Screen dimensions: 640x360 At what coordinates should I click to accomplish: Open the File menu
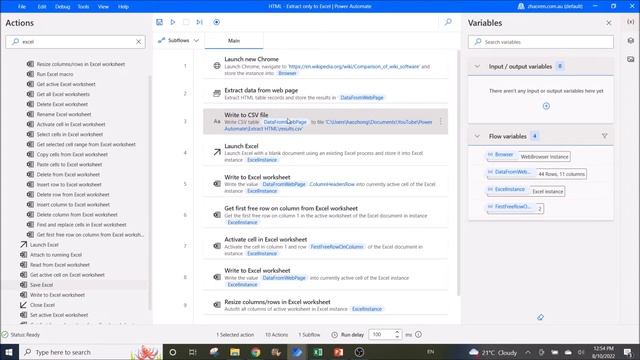(x=22, y=7)
